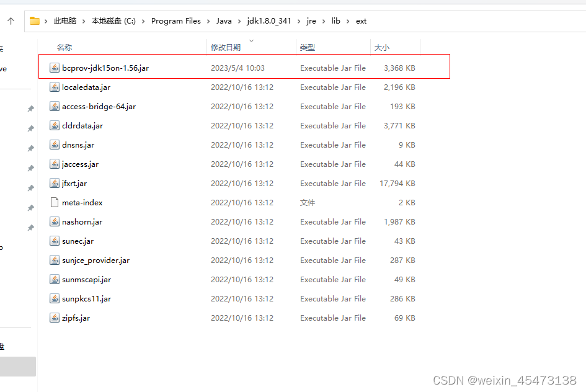Select the meta-index plain file icon

55,202
